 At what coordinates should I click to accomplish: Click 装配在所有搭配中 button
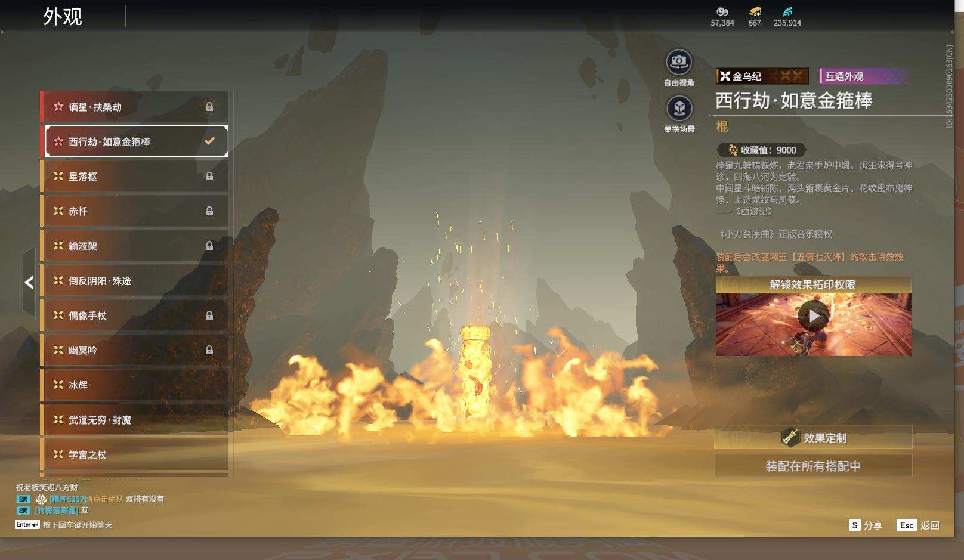point(813,466)
